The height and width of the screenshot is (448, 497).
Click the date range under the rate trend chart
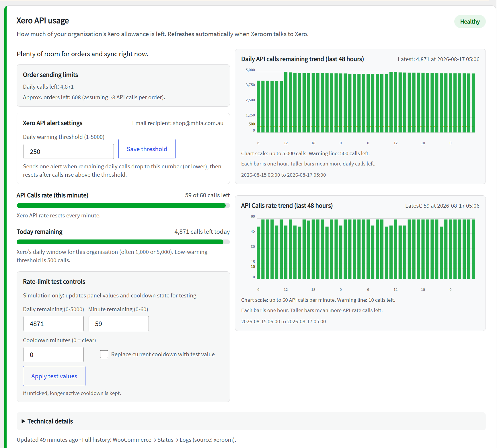click(x=283, y=322)
